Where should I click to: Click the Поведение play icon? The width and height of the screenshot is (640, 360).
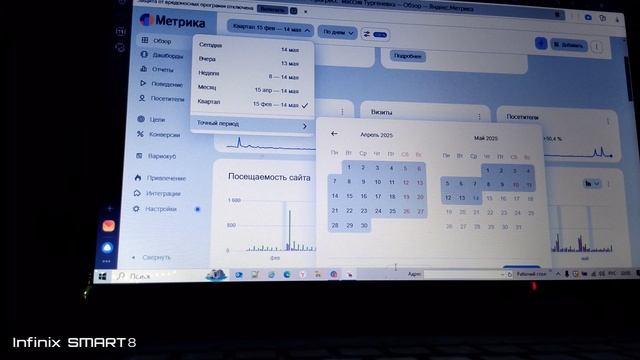143,83
